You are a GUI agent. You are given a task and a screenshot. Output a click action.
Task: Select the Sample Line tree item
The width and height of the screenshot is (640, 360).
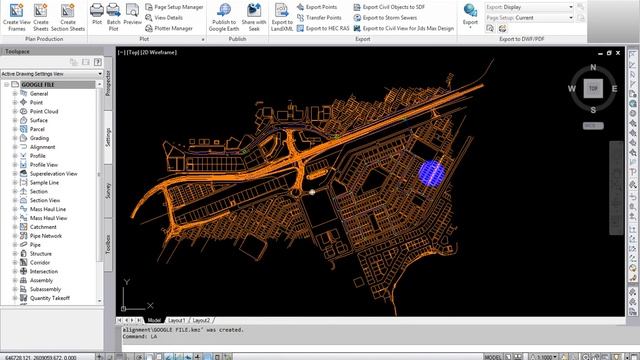tap(44, 182)
